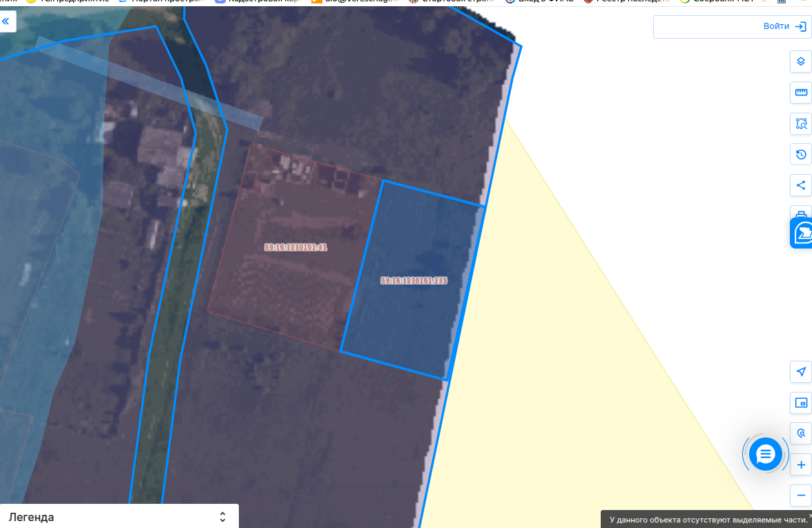Select parcel label 59:16:1230101:41
Viewport: 812px width, 528px height.
[296, 247]
